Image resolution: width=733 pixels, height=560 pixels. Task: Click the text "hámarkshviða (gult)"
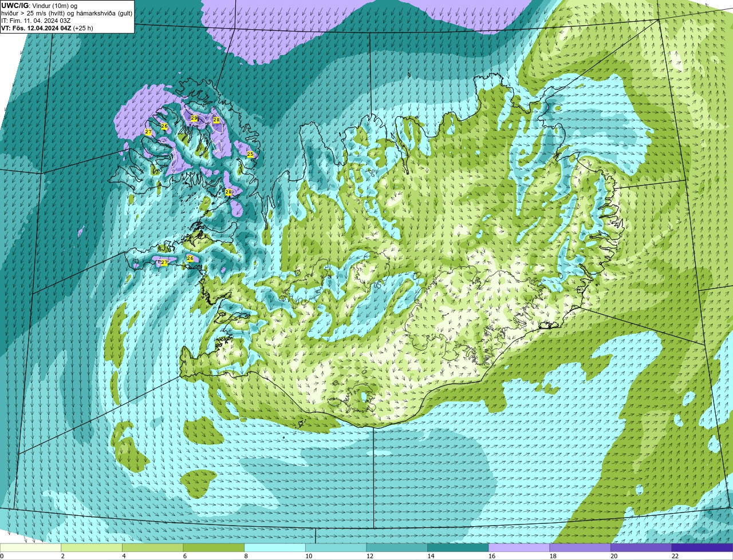[105, 13]
